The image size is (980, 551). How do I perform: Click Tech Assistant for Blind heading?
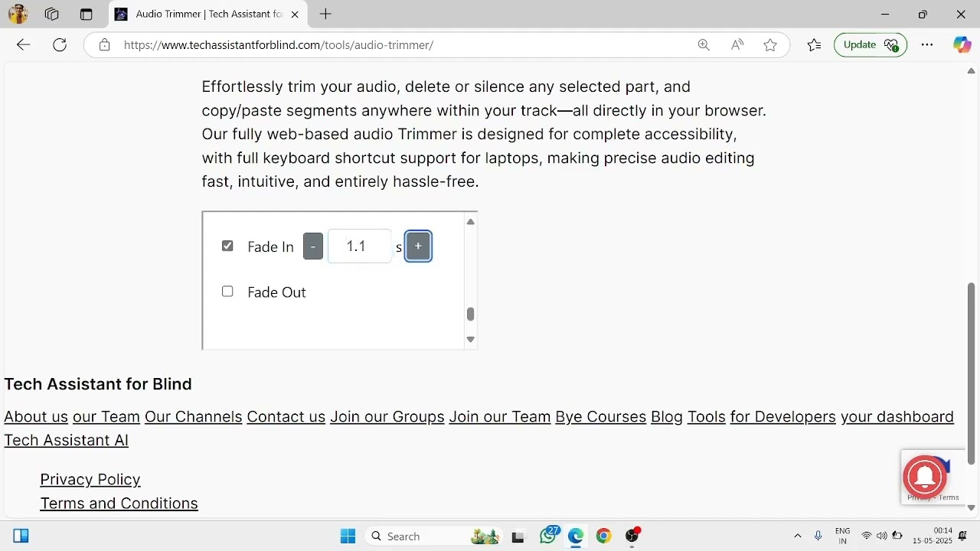pyautogui.click(x=98, y=383)
